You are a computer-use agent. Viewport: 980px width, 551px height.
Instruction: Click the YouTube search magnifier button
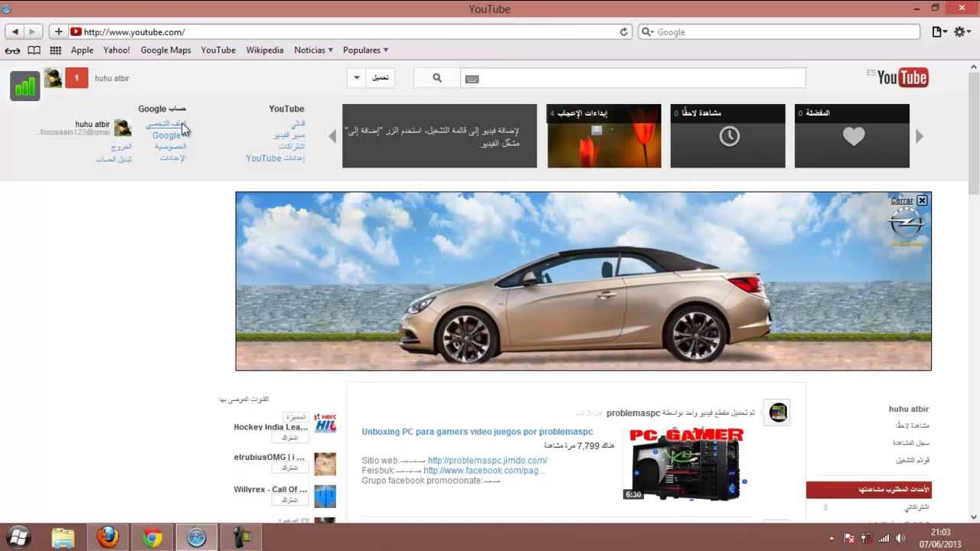437,78
